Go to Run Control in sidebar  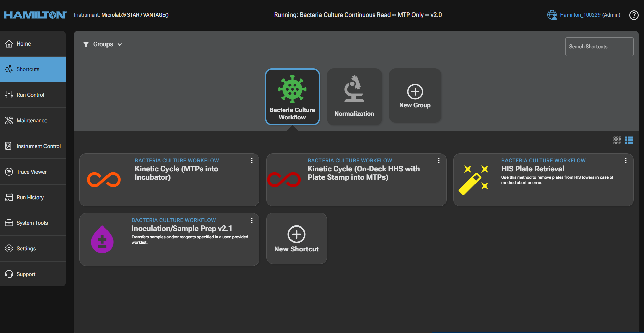[30, 95]
